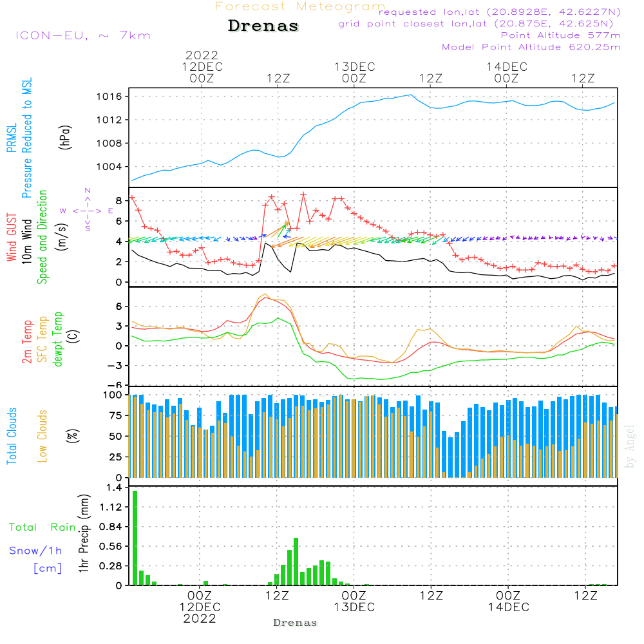Click the Total Clouds legend label
Image resolution: width=644 pixels, height=644 pixels.
(x=12, y=435)
